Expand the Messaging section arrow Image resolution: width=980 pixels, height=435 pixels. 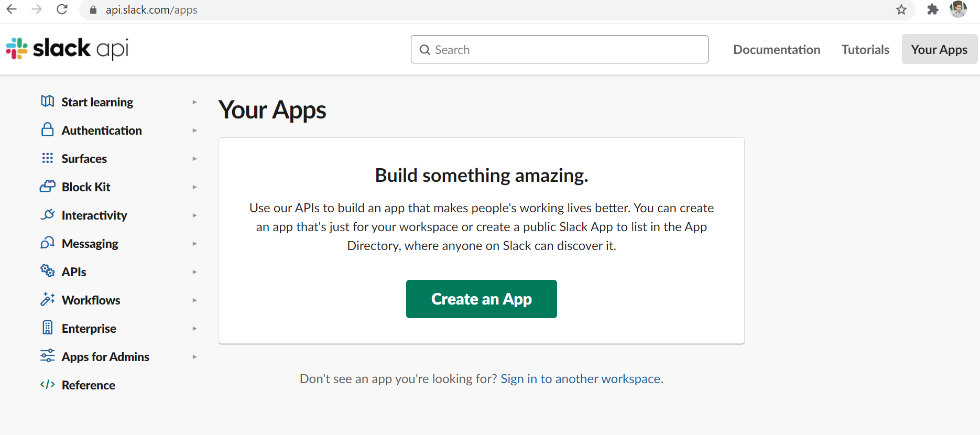tap(194, 244)
